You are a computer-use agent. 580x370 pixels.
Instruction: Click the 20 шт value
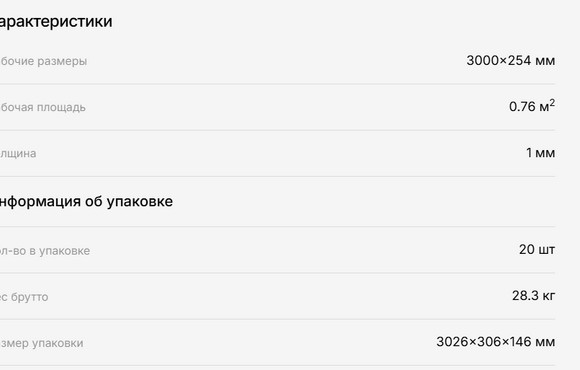point(537,250)
